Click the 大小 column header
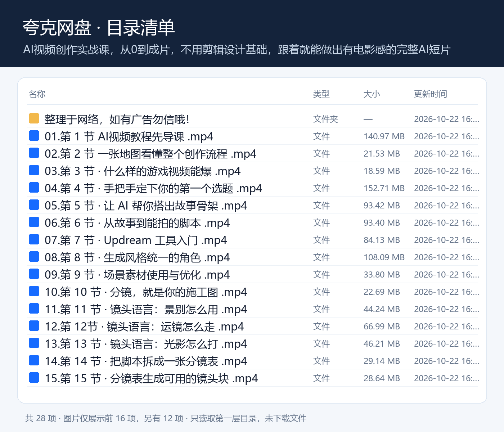The height and width of the screenshot is (432, 504). [372, 94]
